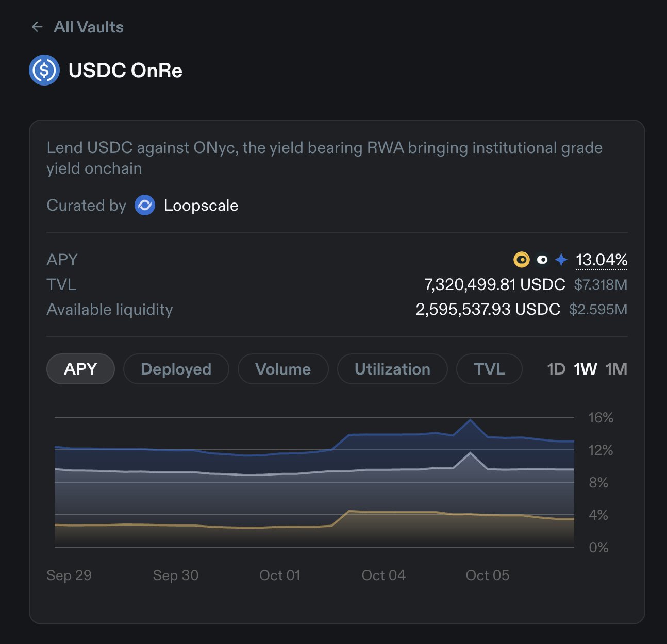Click the white token icon beside the APY value
Screen dimensions: 667x644
(x=542, y=260)
